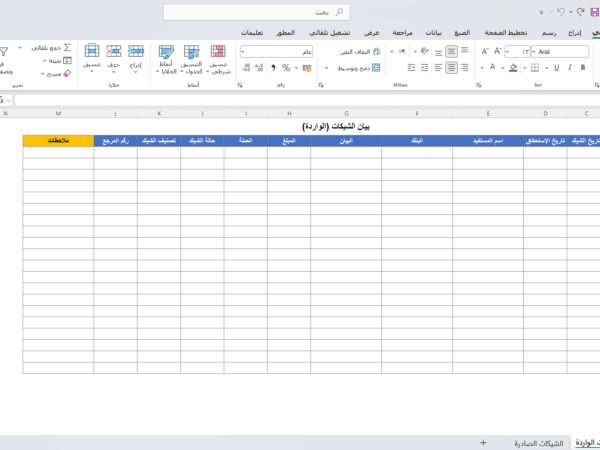
Task: Click the yellow ملاحظات column header
Action: tap(58, 141)
